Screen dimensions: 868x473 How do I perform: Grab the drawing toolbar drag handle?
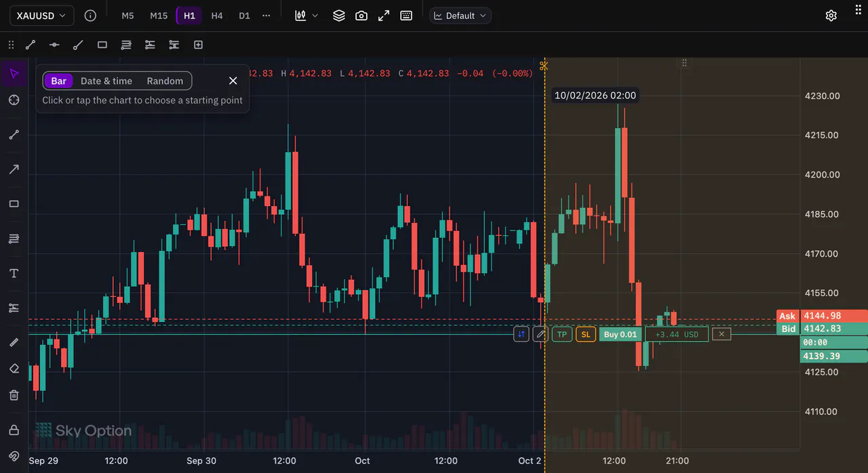click(x=11, y=45)
